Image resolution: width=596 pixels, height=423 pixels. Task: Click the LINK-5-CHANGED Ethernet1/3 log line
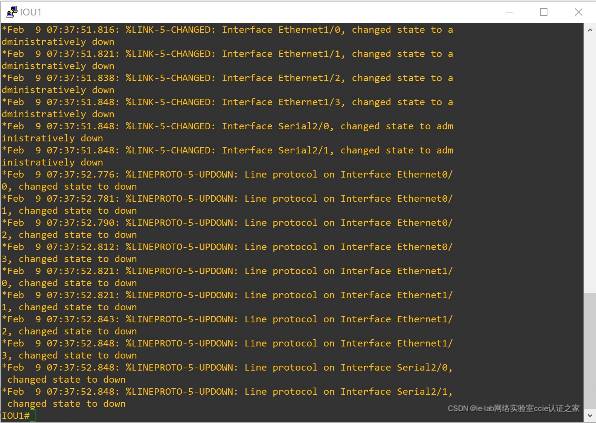point(227,108)
